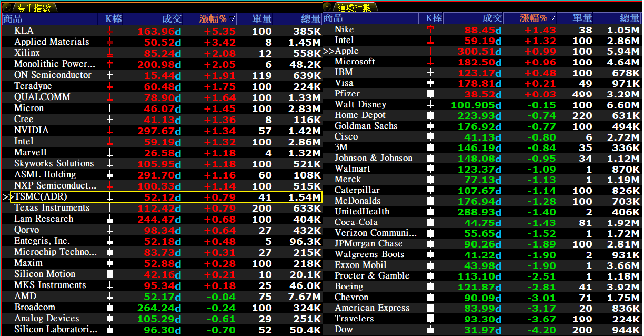Select MKS Instruments stock name

[x=50, y=285]
